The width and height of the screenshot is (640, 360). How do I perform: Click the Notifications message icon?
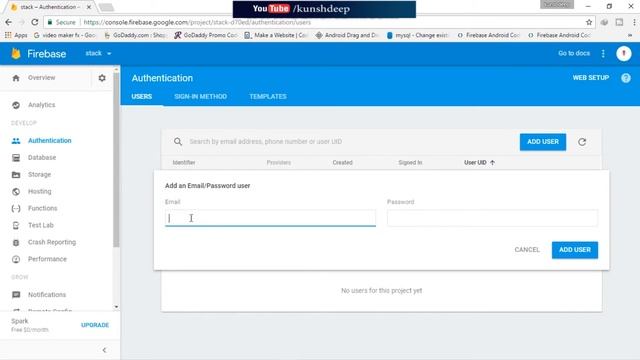click(x=16, y=295)
